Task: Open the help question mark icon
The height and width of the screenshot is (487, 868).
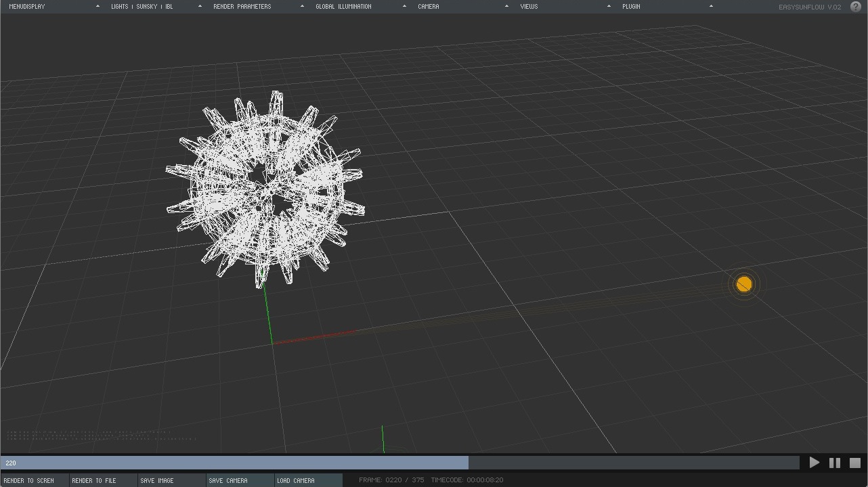Action: click(x=855, y=7)
